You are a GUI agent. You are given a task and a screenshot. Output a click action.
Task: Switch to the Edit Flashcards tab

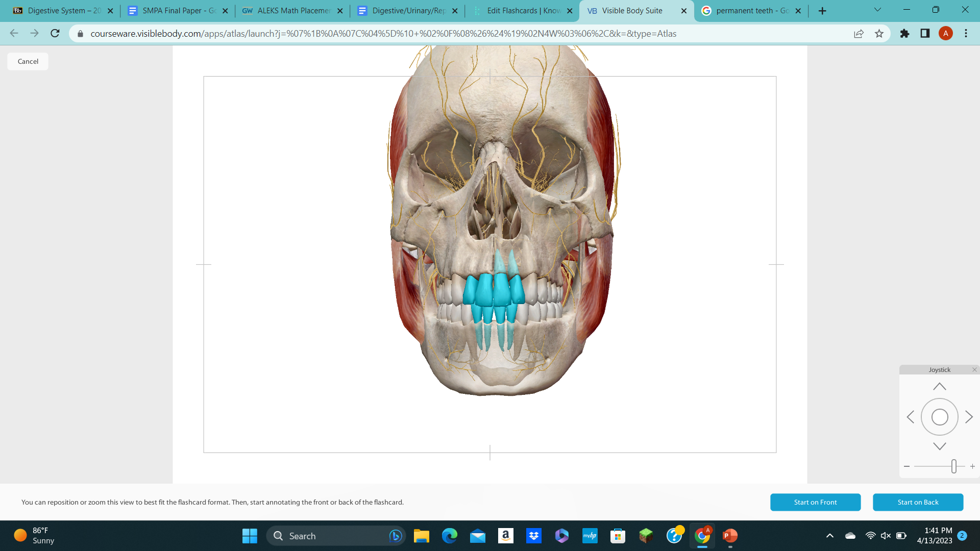click(x=521, y=10)
